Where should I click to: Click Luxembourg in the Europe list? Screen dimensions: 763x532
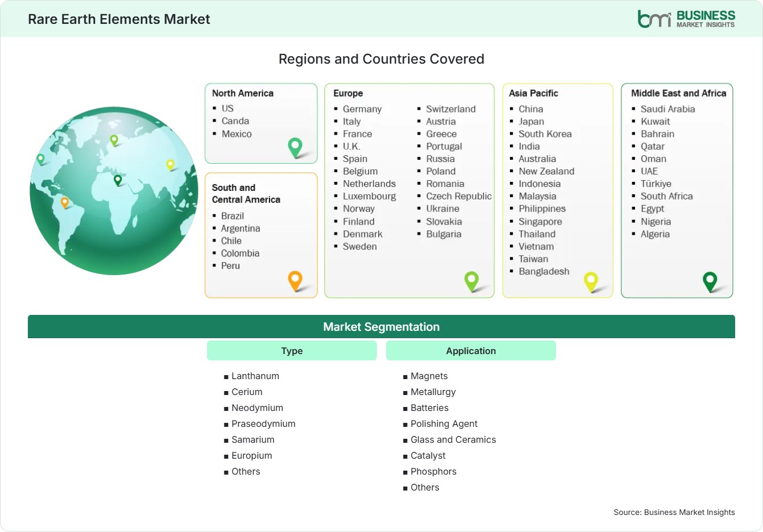click(x=370, y=197)
